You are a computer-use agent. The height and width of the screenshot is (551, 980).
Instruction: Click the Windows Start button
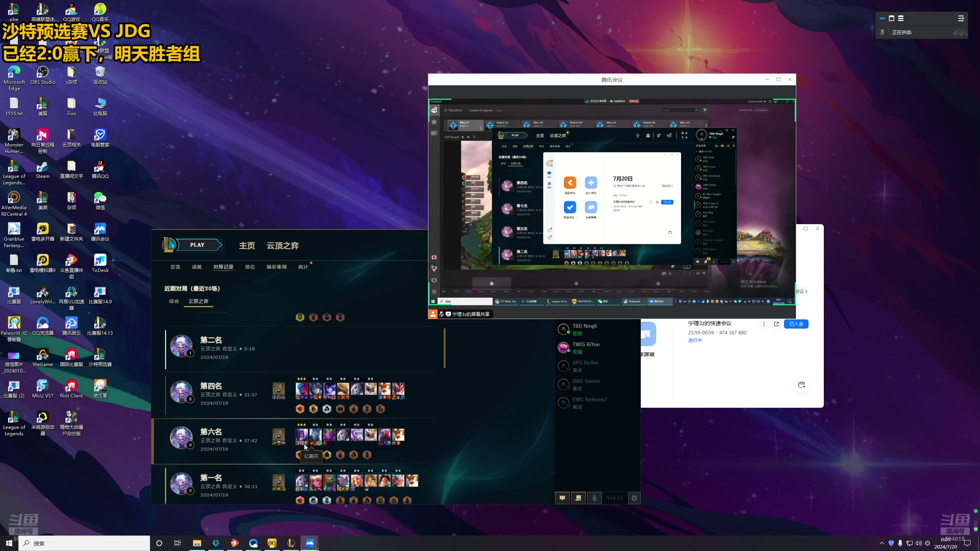(9, 543)
